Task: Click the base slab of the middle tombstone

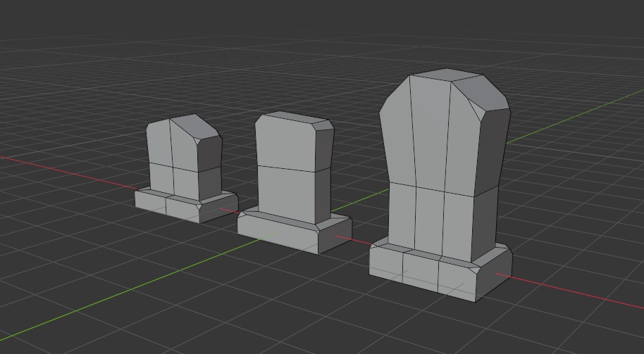Action: (x=295, y=232)
